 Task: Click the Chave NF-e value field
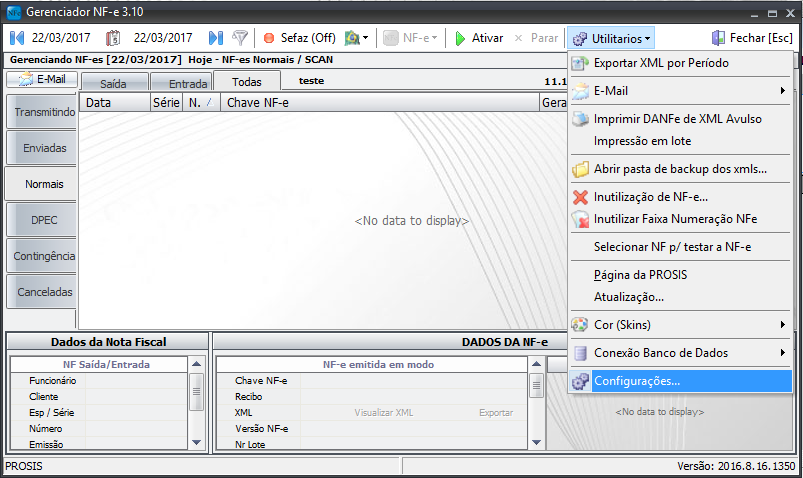tap(413, 381)
